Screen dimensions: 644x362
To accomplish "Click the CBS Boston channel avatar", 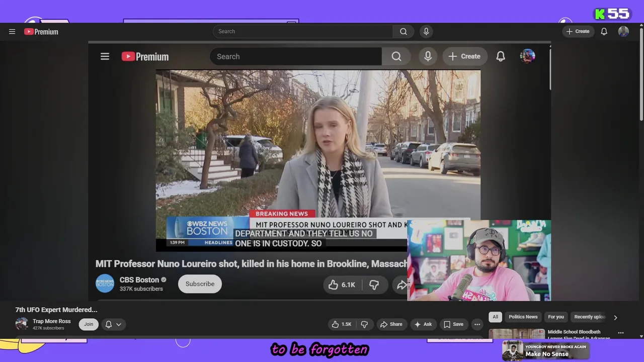I will [105, 284].
